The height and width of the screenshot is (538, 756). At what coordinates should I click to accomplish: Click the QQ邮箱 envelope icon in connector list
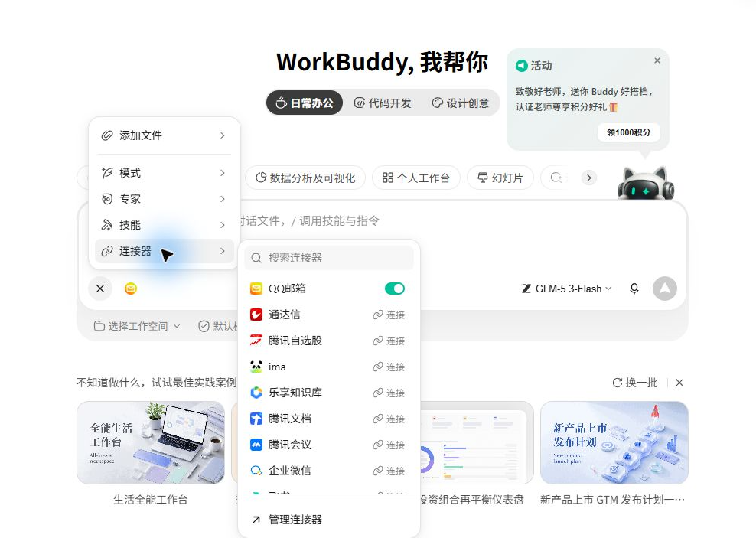256,289
